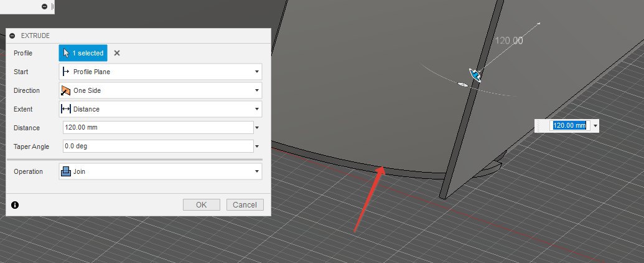Clear the profile selection with X
Image resolution: width=644 pixels, height=263 pixels.
tap(117, 53)
